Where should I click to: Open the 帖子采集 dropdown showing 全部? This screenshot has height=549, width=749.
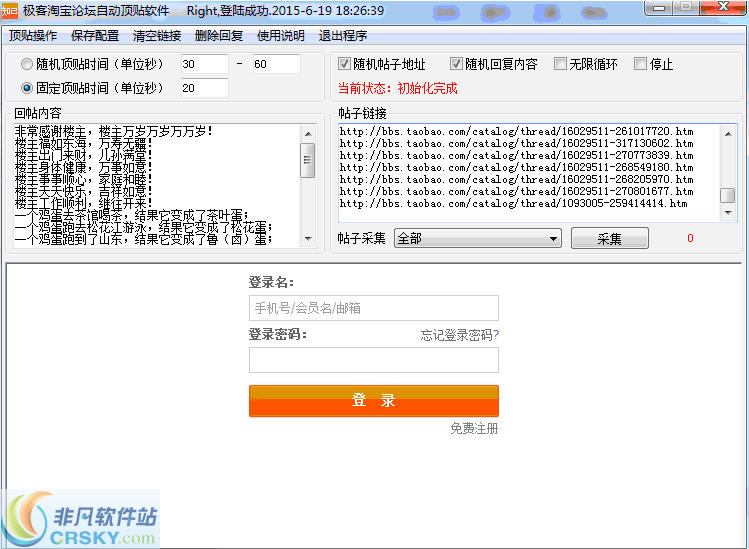(478, 238)
